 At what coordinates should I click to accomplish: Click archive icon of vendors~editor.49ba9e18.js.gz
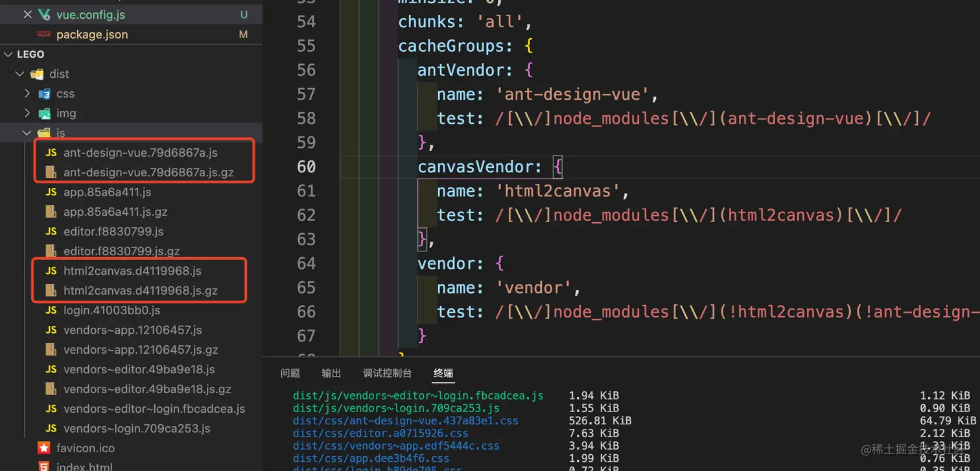pyautogui.click(x=51, y=389)
